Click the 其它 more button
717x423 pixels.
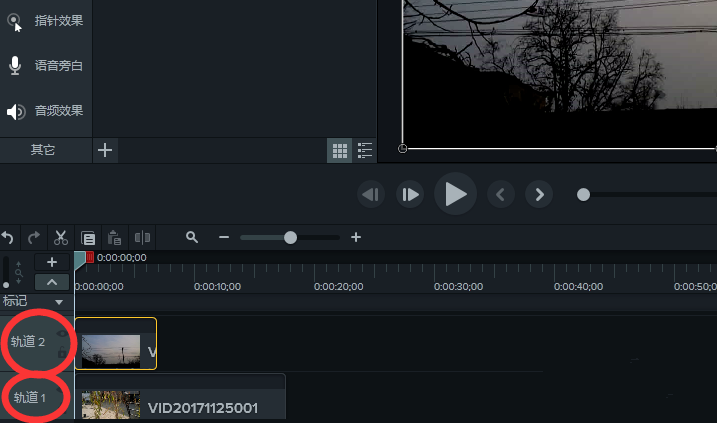[43, 150]
